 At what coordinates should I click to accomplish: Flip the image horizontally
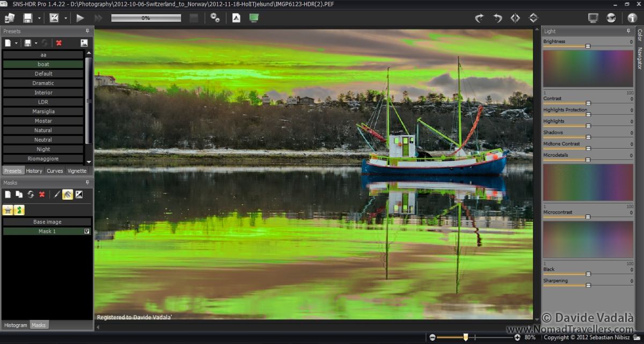click(515, 18)
